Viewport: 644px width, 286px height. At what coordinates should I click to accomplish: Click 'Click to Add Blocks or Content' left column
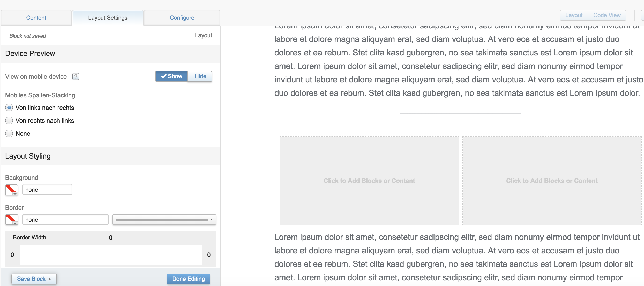[369, 180]
